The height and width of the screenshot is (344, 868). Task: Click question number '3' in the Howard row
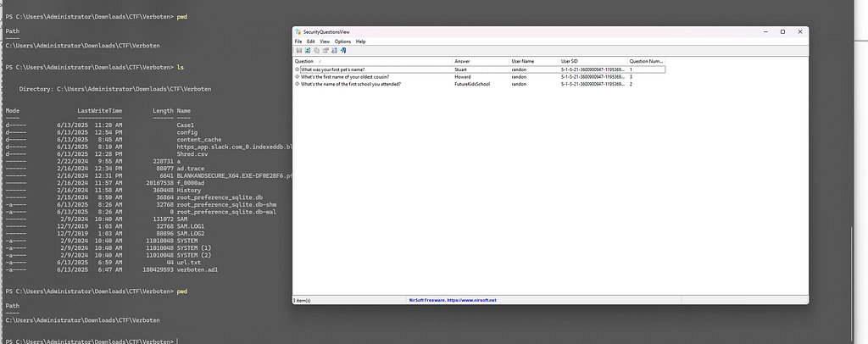(x=631, y=77)
